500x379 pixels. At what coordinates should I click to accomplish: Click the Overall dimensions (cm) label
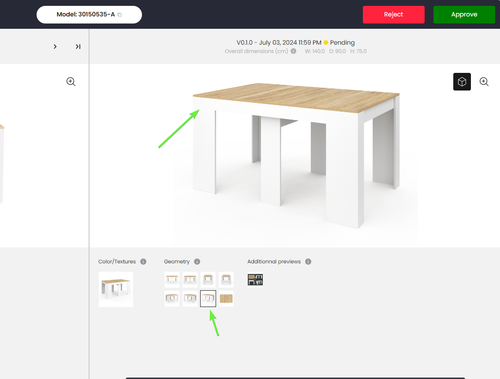(x=256, y=51)
